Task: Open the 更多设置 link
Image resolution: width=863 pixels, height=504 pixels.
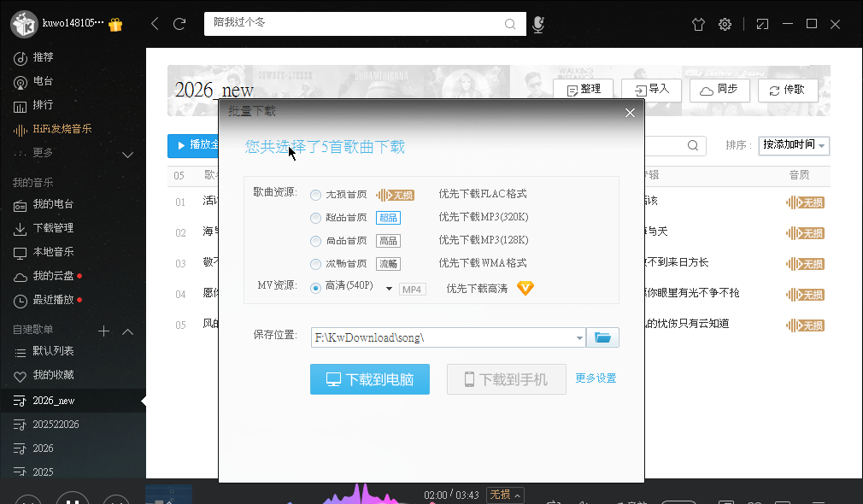Action: point(596,378)
